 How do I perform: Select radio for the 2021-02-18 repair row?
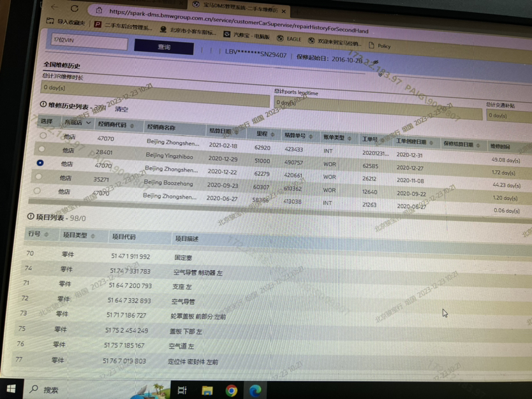tap(43, 136)
